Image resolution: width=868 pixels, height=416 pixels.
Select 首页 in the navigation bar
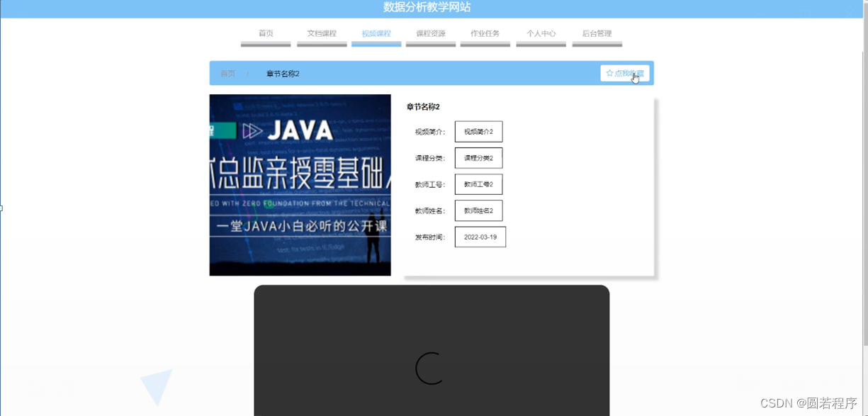click(265, 33)
